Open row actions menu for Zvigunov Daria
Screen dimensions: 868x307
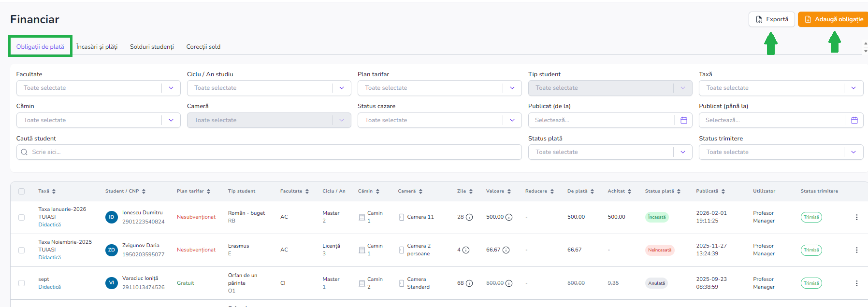click(856, 250)
